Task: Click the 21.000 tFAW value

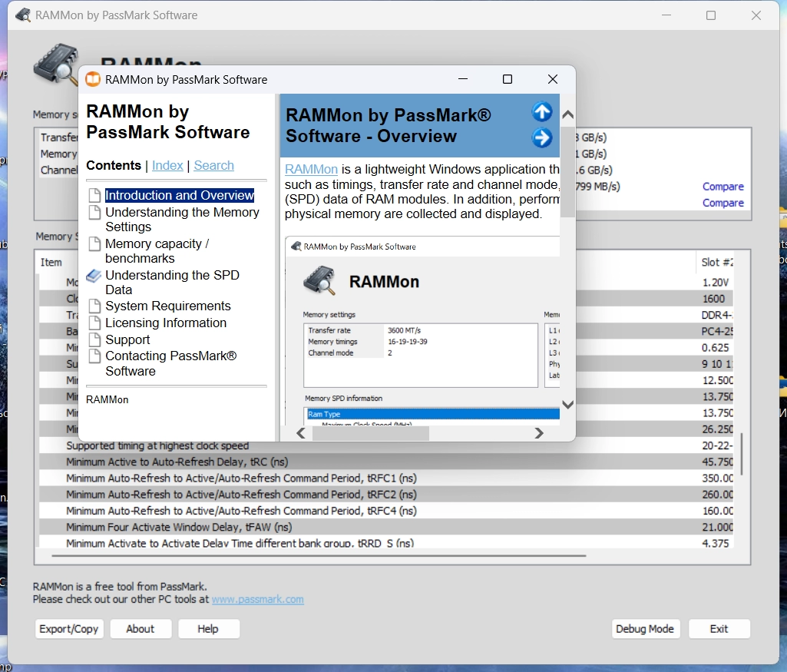Action: point(717,527)
